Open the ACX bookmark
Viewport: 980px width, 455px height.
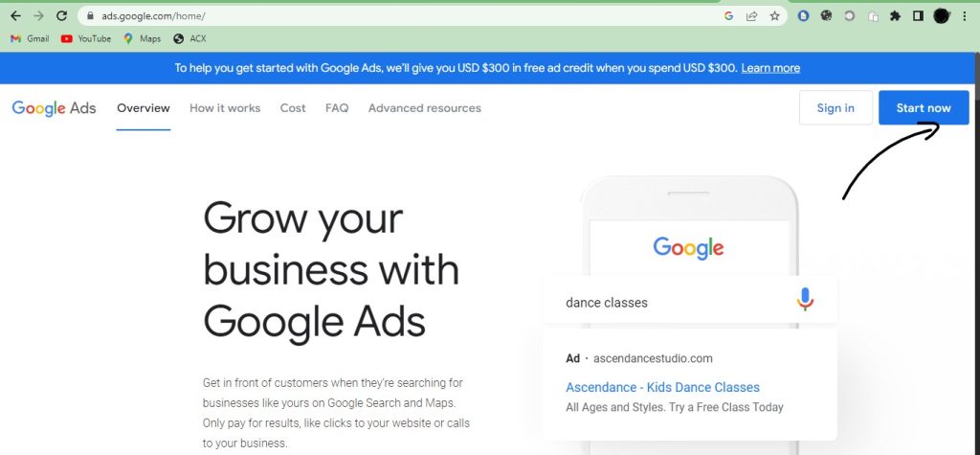pos(189,39)
